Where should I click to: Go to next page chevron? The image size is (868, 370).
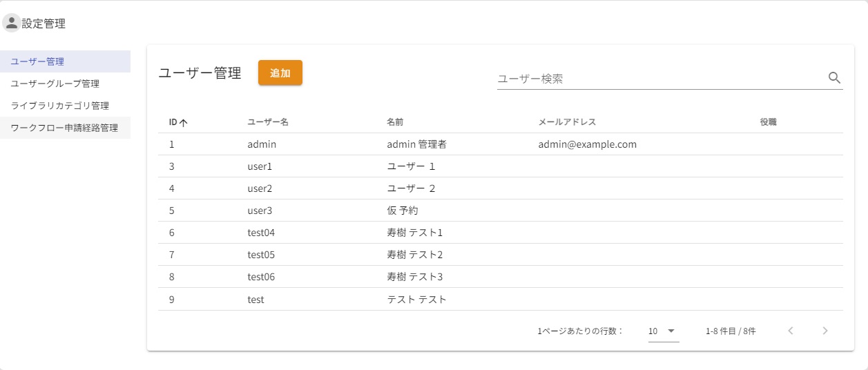(825, 331)
